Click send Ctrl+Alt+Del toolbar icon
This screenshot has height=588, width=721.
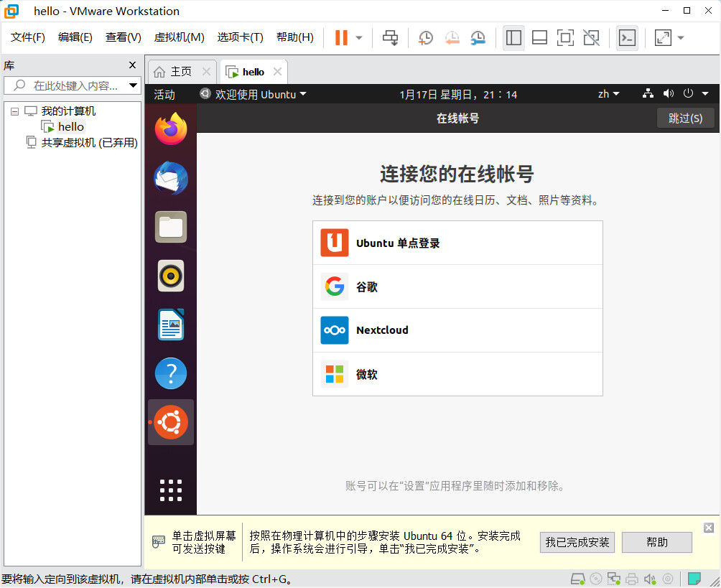tap(391, 38)
